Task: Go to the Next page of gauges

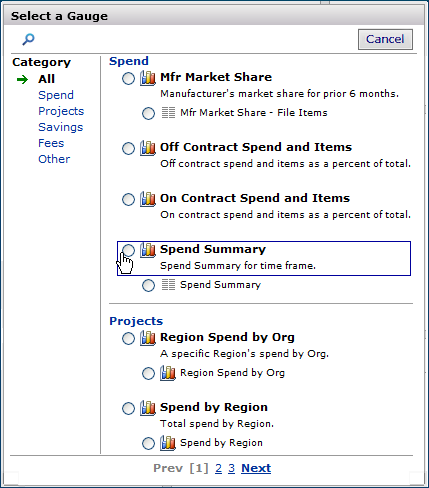Action: (x=256, y=468)
